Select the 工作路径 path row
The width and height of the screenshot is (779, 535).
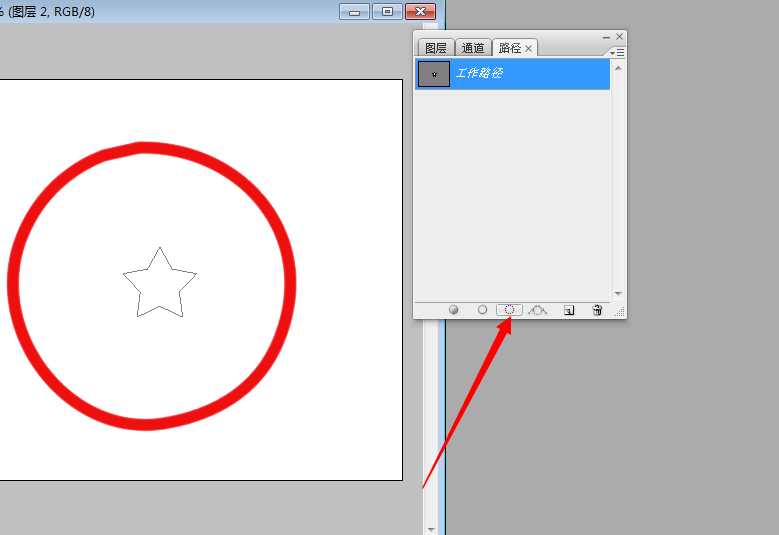pyautogui.click(x=530, y=74)
